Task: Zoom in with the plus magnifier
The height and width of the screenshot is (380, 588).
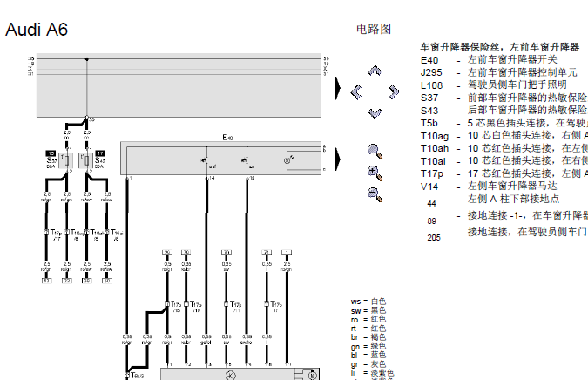Action: [x=375, y=173]
